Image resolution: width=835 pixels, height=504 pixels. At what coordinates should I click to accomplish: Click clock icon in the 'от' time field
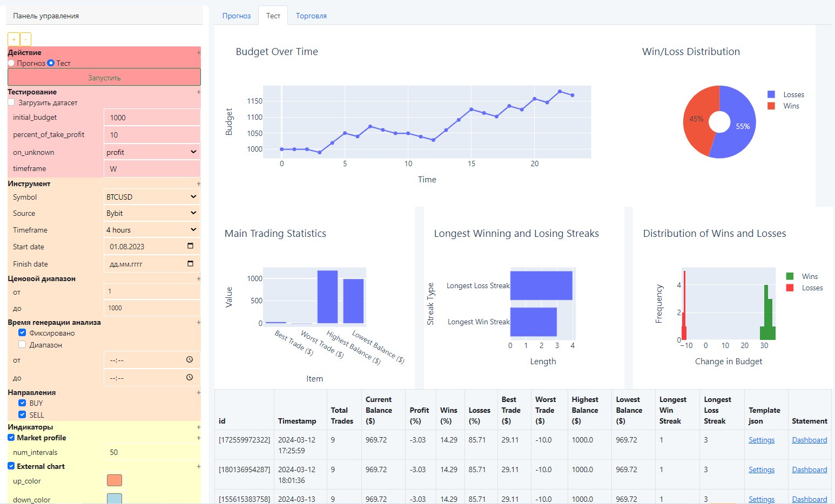190,359
